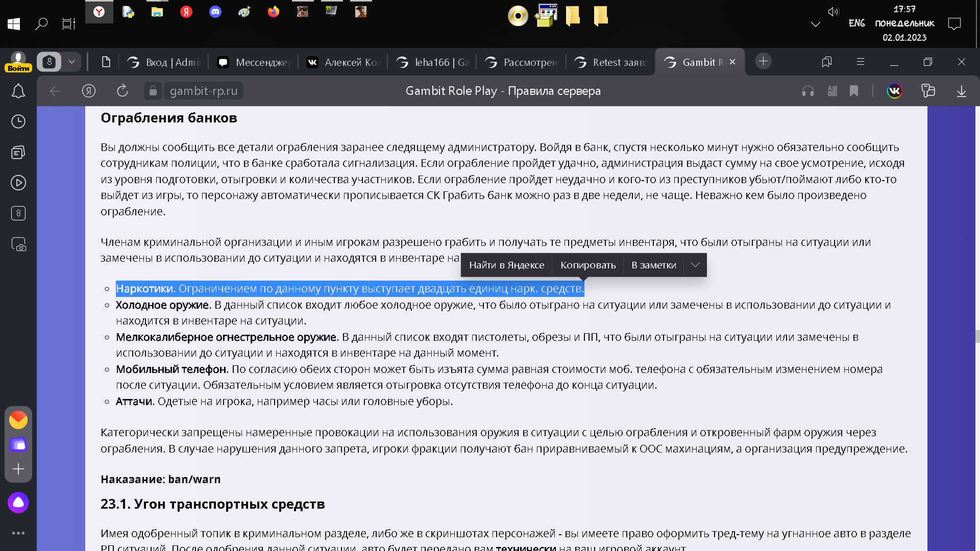Click Копировать in selection popup

(588, 265)
